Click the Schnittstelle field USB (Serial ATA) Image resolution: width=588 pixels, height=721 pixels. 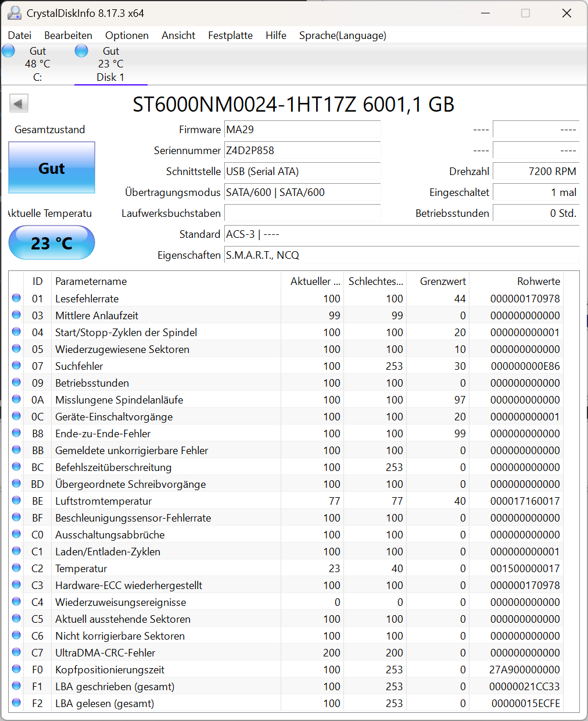[x=302, y=172]
